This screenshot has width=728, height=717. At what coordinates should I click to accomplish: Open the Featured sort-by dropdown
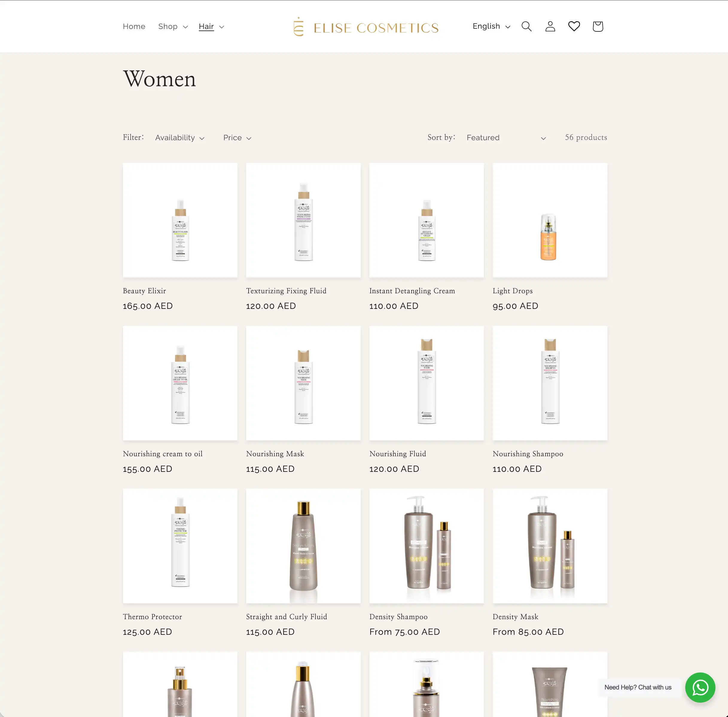point(505,138)
